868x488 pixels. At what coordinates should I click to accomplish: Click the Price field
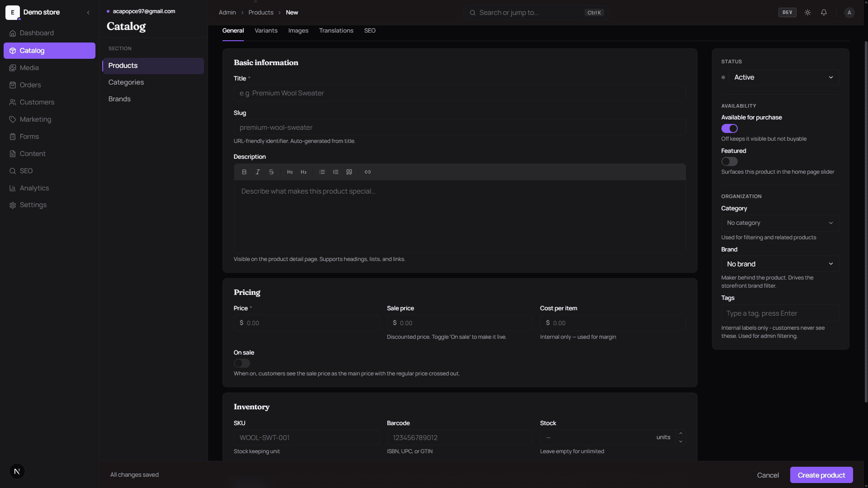click(x=306, y=323)
